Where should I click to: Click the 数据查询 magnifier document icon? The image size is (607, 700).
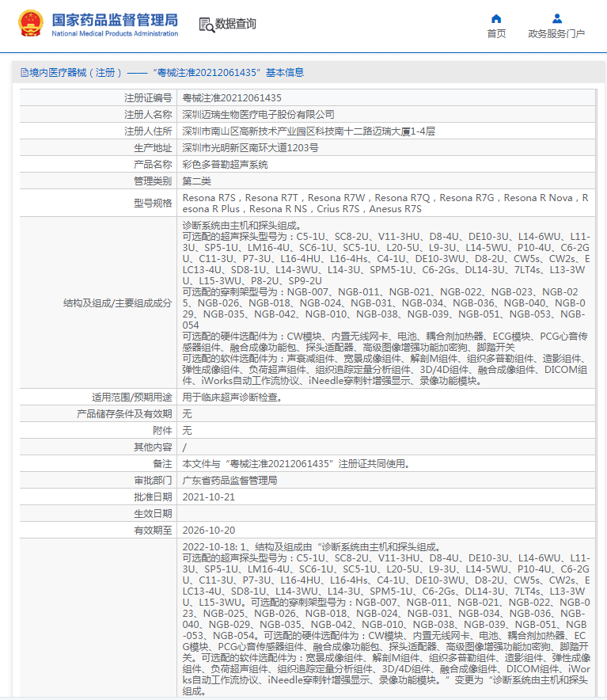(x=206, y=25)
